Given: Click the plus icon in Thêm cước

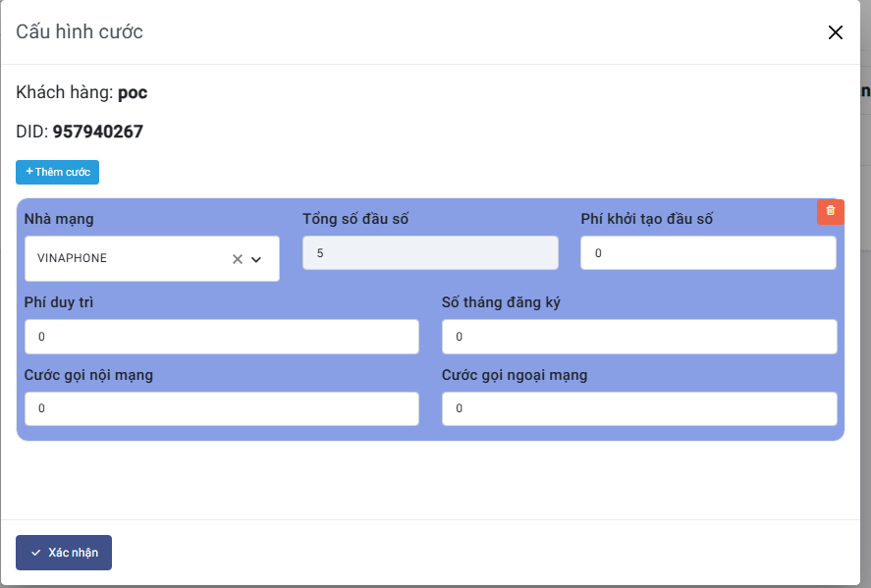Looking at the screenshot, I should click(x=29, y=172).
